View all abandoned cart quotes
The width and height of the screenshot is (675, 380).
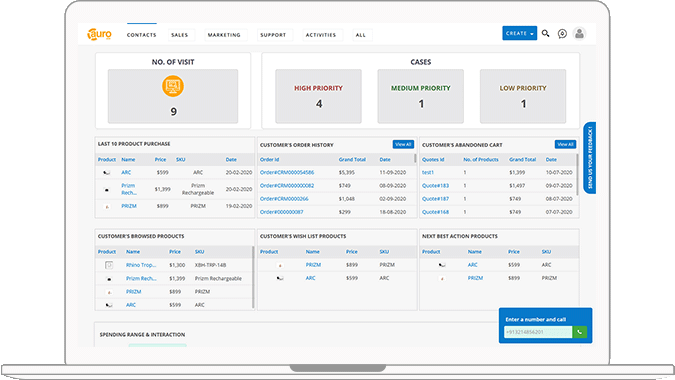(565, 145)
